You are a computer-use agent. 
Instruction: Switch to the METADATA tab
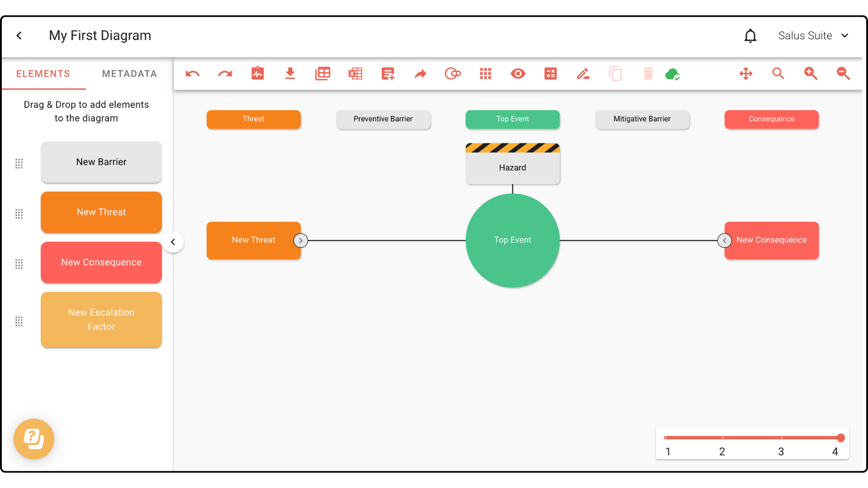129,74
